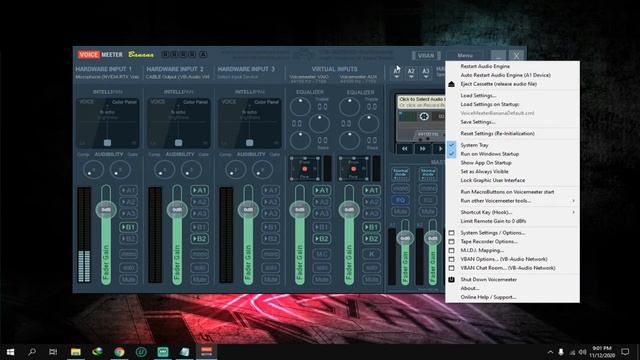Click Hardware Input 1 fader gain knob
The image size is (640, 360).
pyautogui.click(x=106, y=210)
